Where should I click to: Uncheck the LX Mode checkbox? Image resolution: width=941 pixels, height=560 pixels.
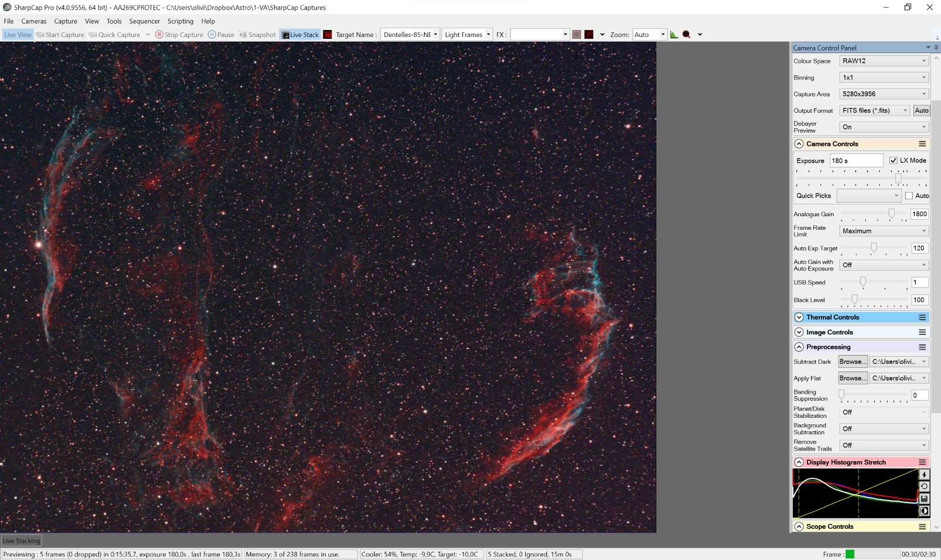[893, 160]
